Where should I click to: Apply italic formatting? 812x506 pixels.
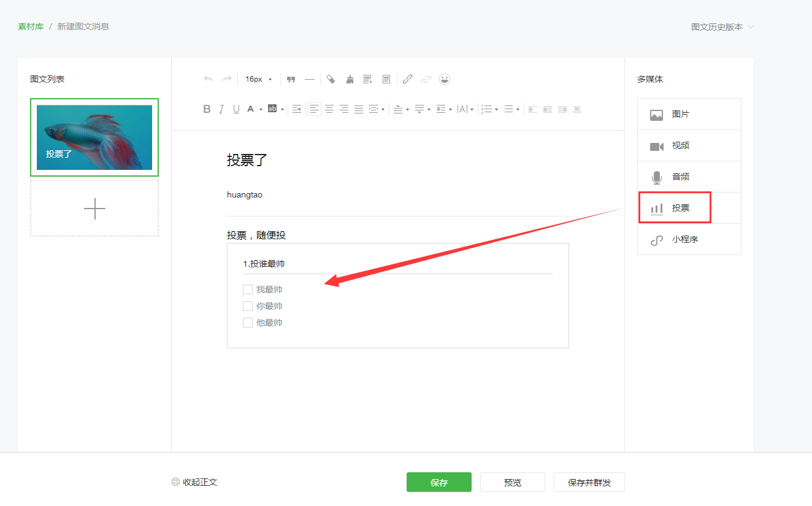pos(221,109)
